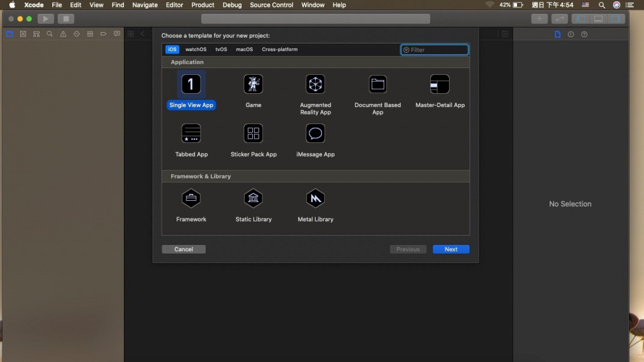This screenshot has height=362, width=644.
Task: Open the Library plus button
Action: [539, 19]
